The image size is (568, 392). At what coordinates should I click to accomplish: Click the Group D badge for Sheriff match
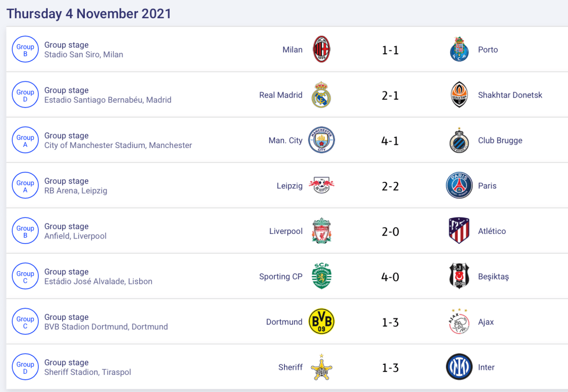click(x=25, y=368)
